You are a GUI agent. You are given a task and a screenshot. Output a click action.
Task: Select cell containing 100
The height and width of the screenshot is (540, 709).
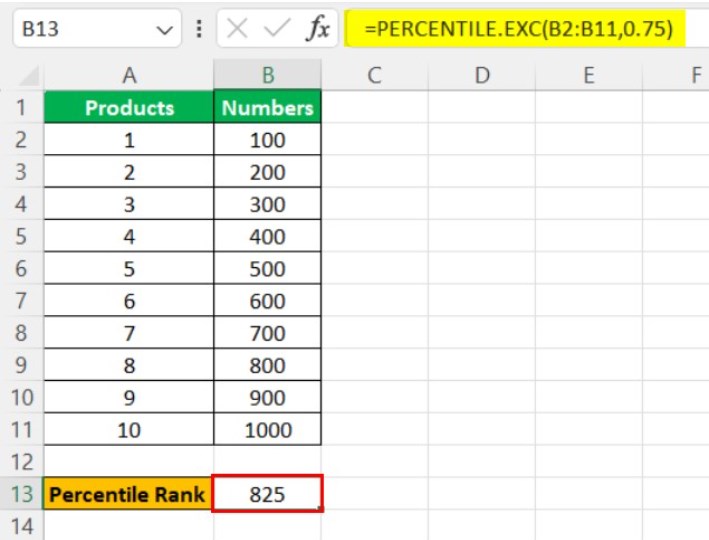click(x=267, y=139)
